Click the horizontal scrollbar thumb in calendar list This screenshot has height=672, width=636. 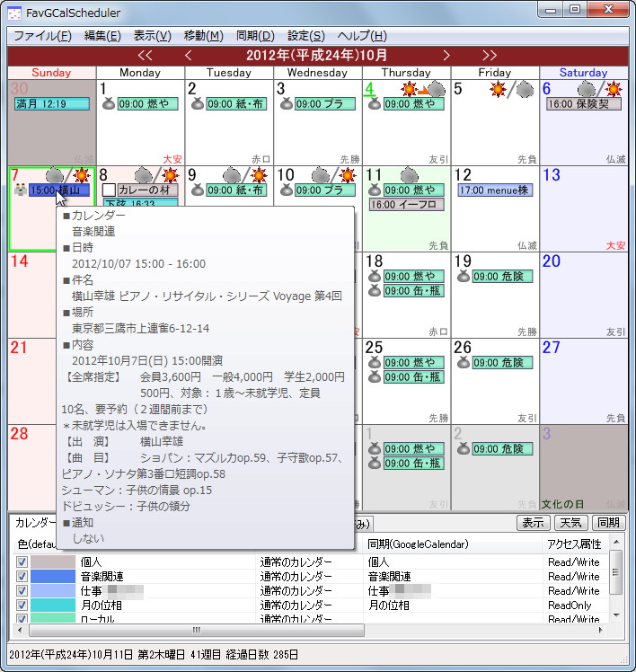pos(197,630)
